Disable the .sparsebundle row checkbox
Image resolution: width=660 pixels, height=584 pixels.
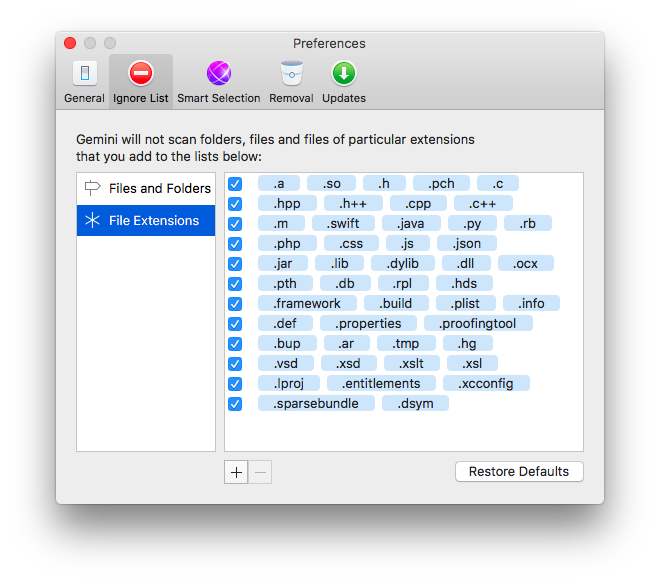tap(235, 404)
